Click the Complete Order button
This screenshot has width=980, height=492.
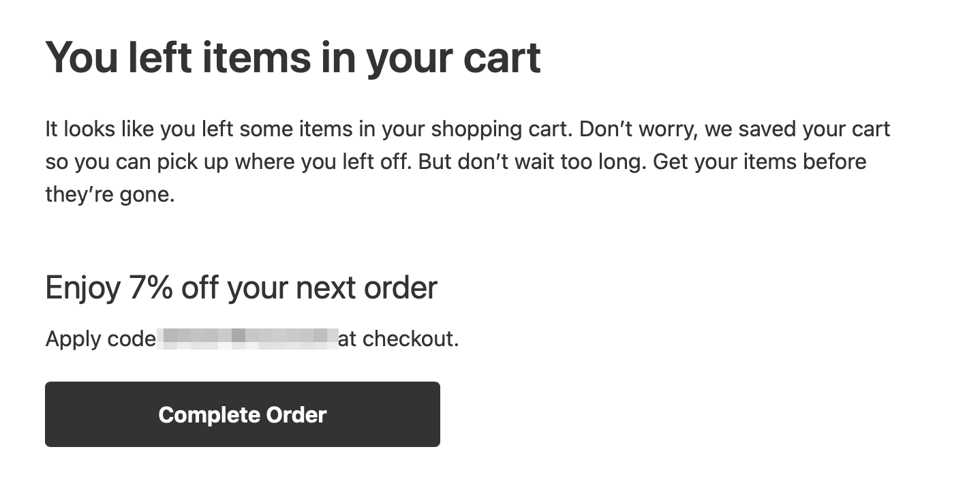tap(242, 414)
